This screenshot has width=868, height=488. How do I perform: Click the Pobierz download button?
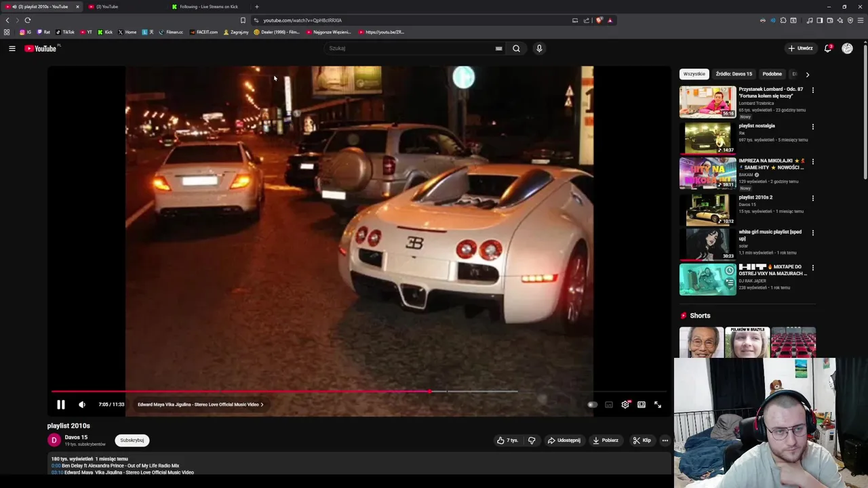click(x=606, y=441)
